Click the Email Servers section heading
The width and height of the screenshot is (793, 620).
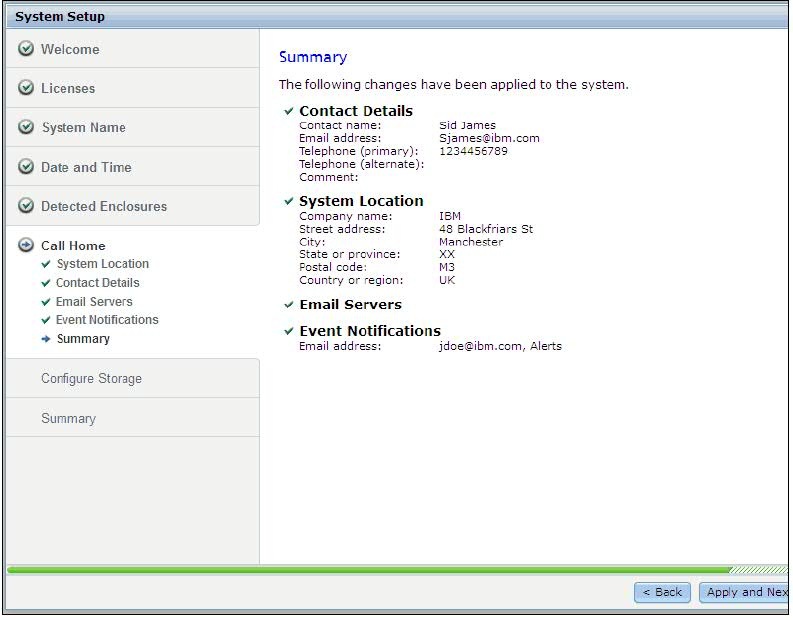(x=350, y=304)
